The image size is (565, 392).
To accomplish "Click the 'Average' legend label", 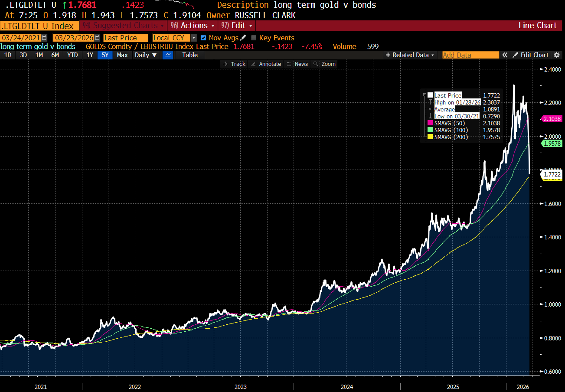I will click(x=444, y=109).
